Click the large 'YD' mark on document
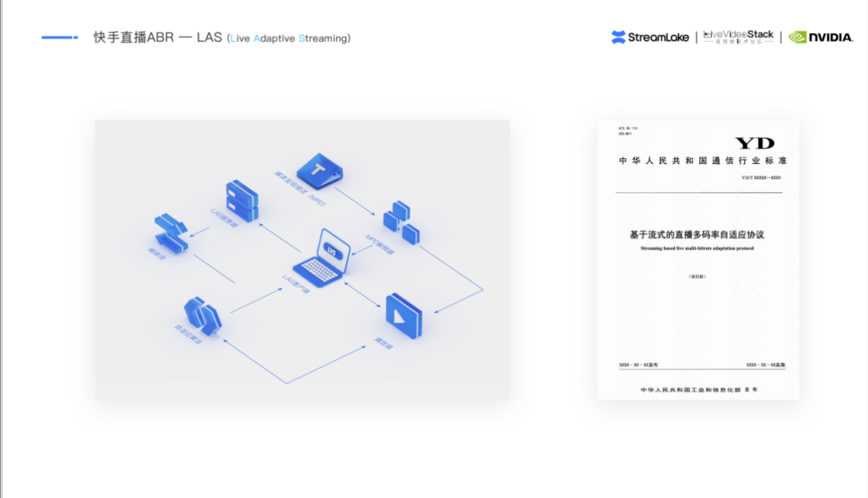The image size is (868, 498). (x=755, y=143)
